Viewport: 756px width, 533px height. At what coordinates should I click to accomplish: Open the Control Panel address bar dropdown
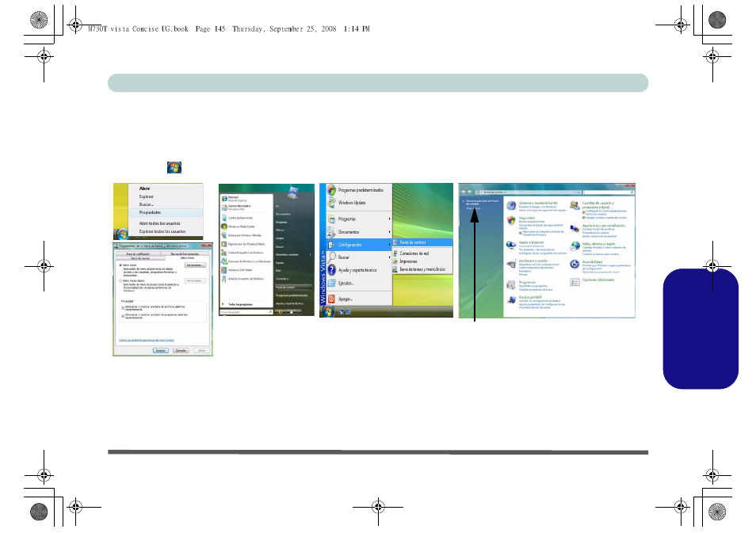pos(572,192)
